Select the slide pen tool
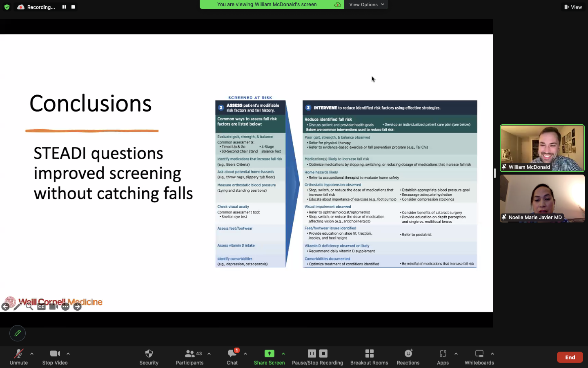 point(17,307)
